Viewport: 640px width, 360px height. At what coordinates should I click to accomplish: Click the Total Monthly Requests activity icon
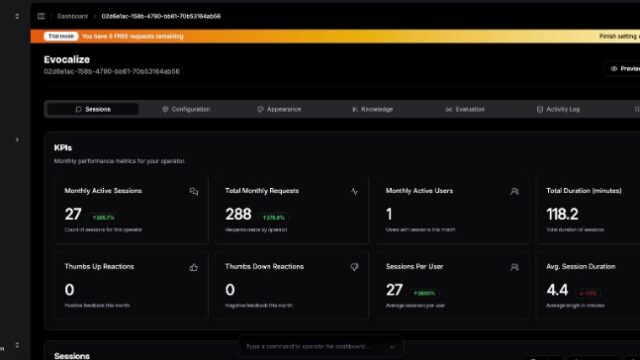pyautogui.click(x=354, y=191)
